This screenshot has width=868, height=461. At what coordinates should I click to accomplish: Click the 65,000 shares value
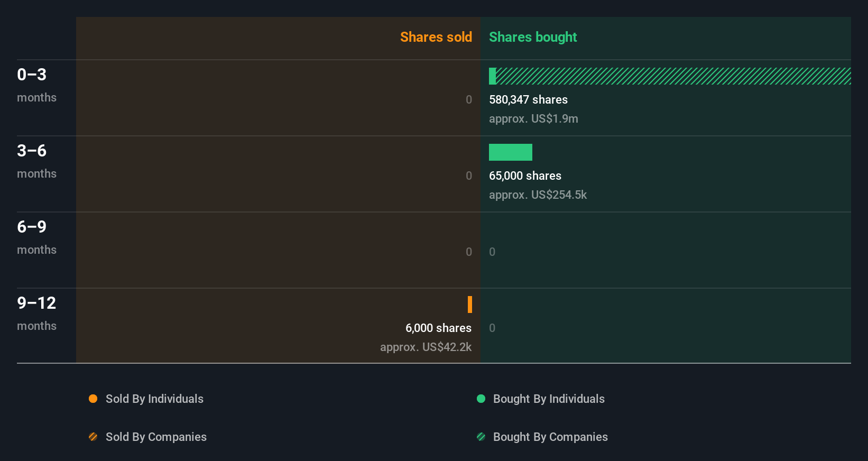click(525, 176)
